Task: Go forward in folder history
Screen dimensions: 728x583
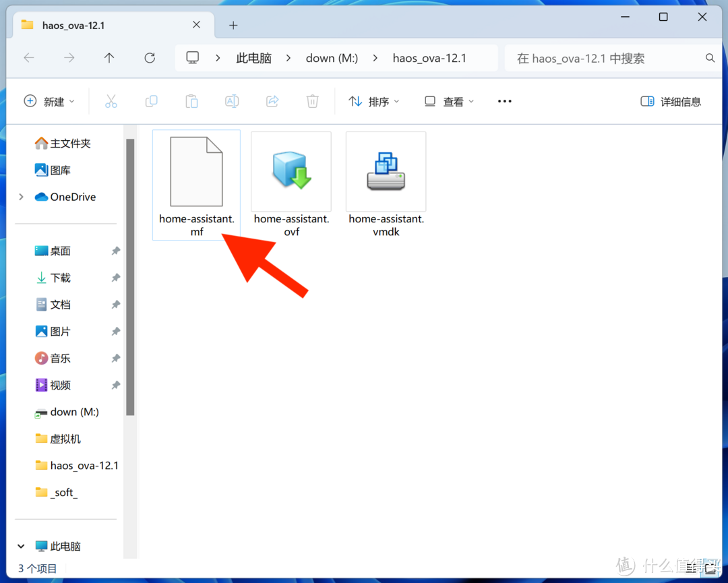Action: tap(69, 57)
